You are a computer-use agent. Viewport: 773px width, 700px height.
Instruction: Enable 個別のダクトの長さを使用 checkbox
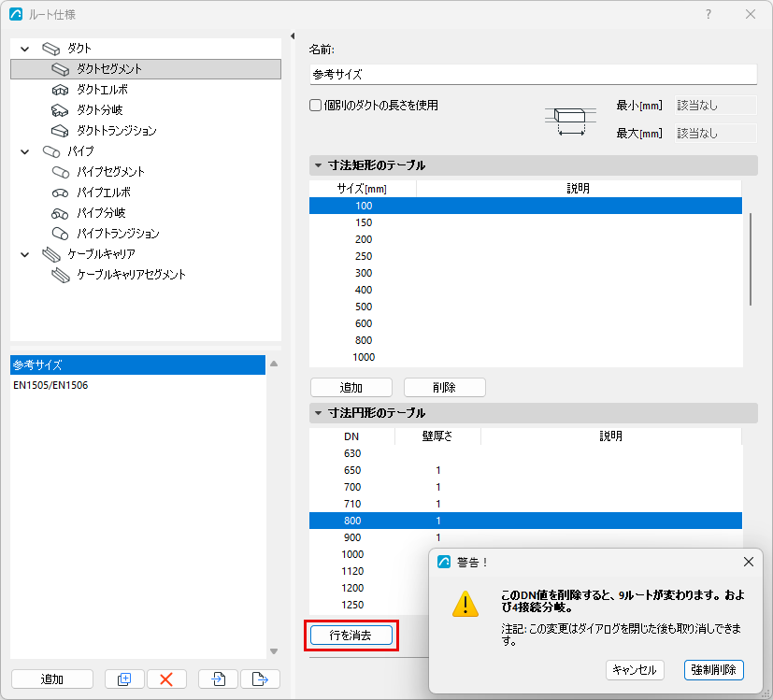point(316,106)
